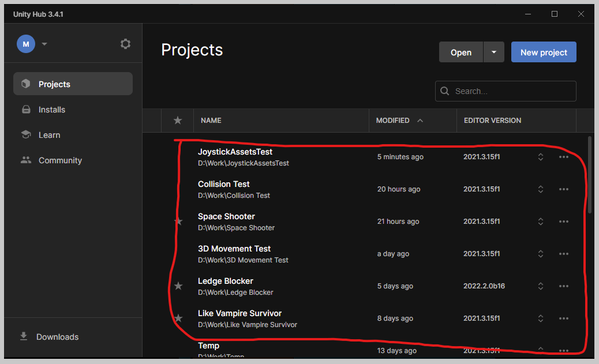Open the Installs section

point(51,110)
